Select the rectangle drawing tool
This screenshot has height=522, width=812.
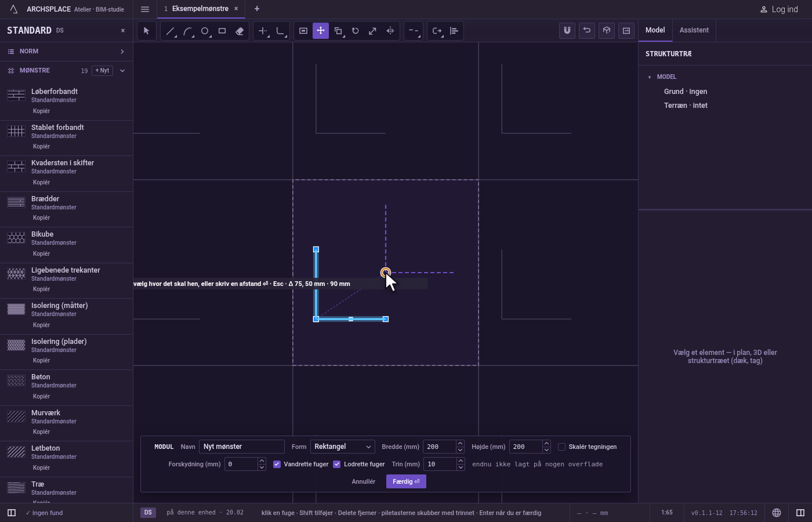click(x=222, y=31)
